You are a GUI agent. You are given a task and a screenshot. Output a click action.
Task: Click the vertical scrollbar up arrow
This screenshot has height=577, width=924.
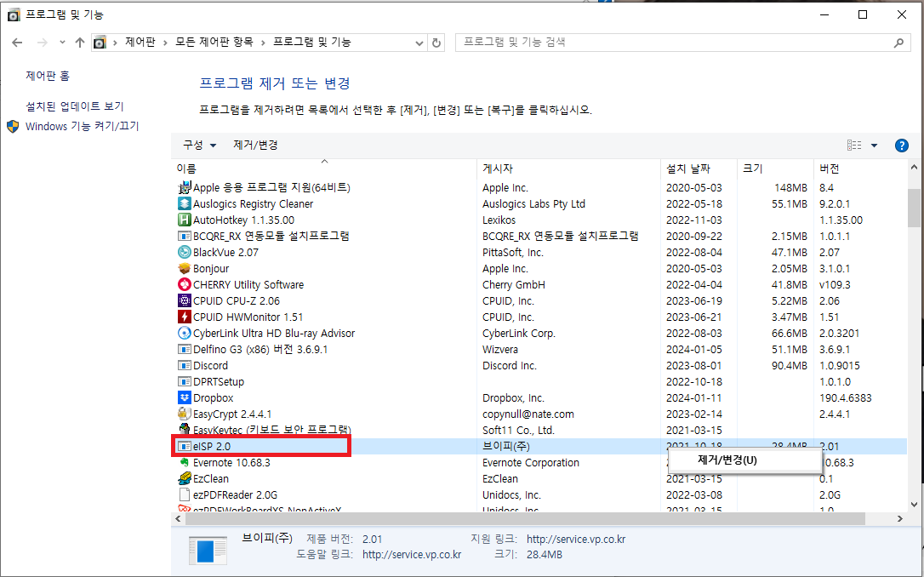coord(914,168)
